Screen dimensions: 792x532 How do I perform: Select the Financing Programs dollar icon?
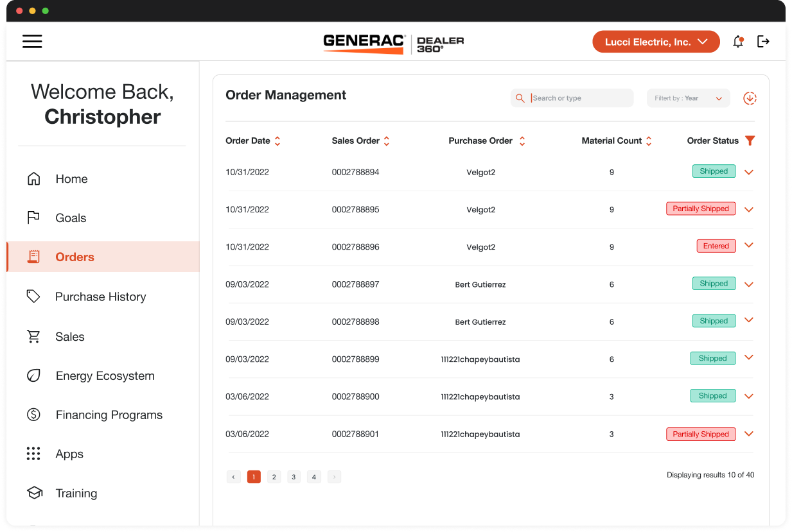tap(33, 415)
